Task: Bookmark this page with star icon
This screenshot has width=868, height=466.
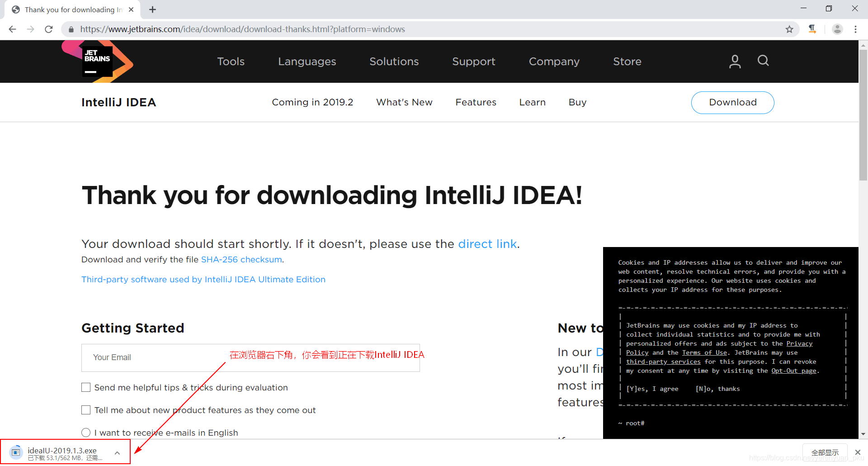Action: click(x=789, y=29)
